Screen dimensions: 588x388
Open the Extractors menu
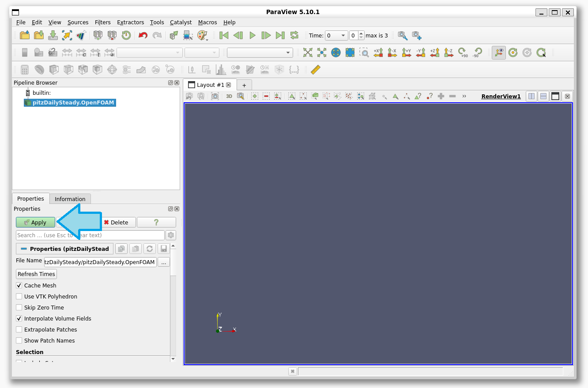131,22
